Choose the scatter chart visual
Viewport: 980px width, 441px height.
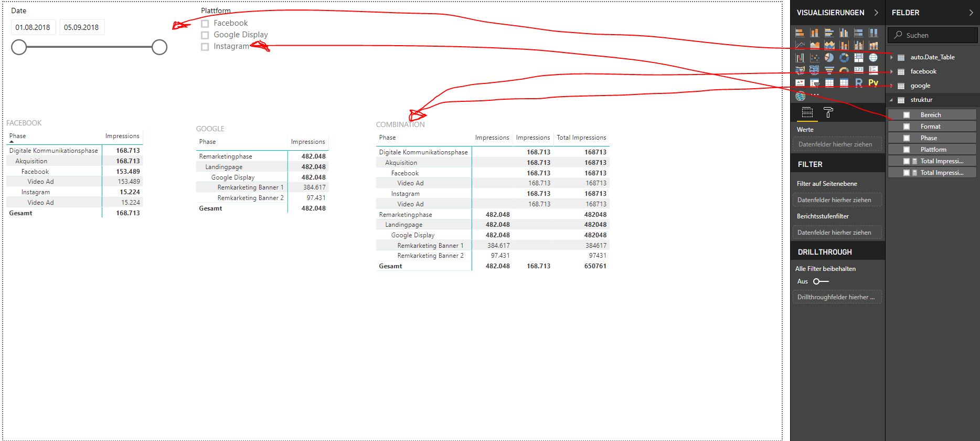coord(815,58)
